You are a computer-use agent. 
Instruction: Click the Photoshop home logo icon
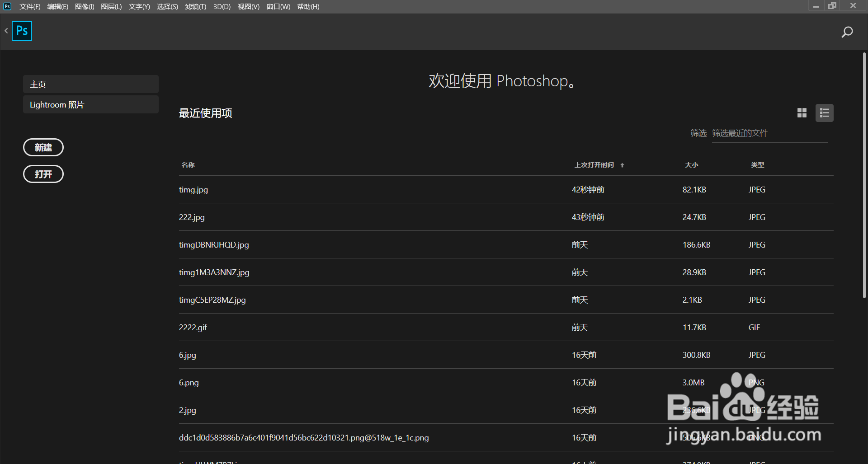(22, 31)
